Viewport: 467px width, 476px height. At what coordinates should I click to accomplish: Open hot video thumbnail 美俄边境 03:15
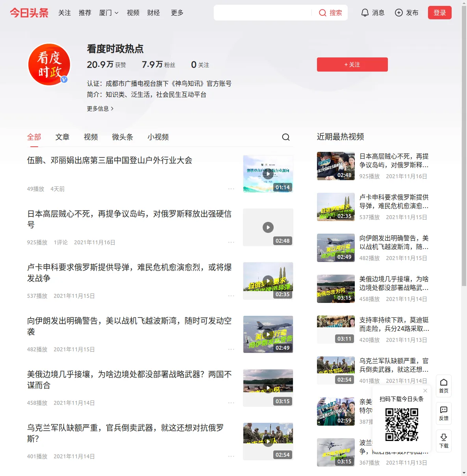(x=336, y=289)
